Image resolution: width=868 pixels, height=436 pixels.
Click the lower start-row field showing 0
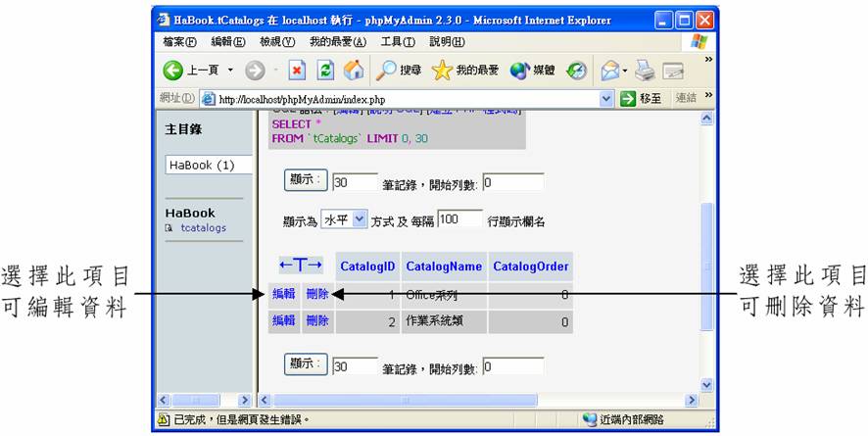click(513, 365)
